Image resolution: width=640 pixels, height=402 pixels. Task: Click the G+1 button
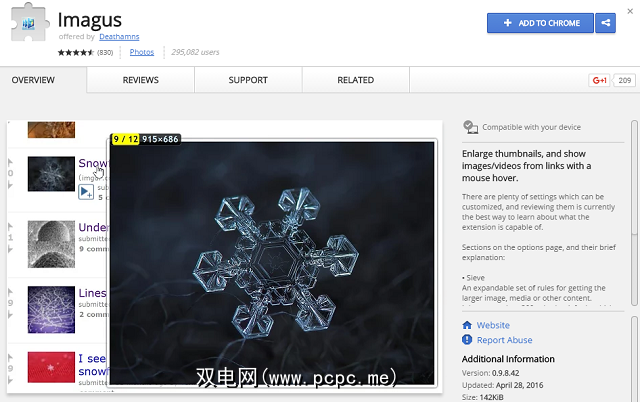click(x=599, y=80)
